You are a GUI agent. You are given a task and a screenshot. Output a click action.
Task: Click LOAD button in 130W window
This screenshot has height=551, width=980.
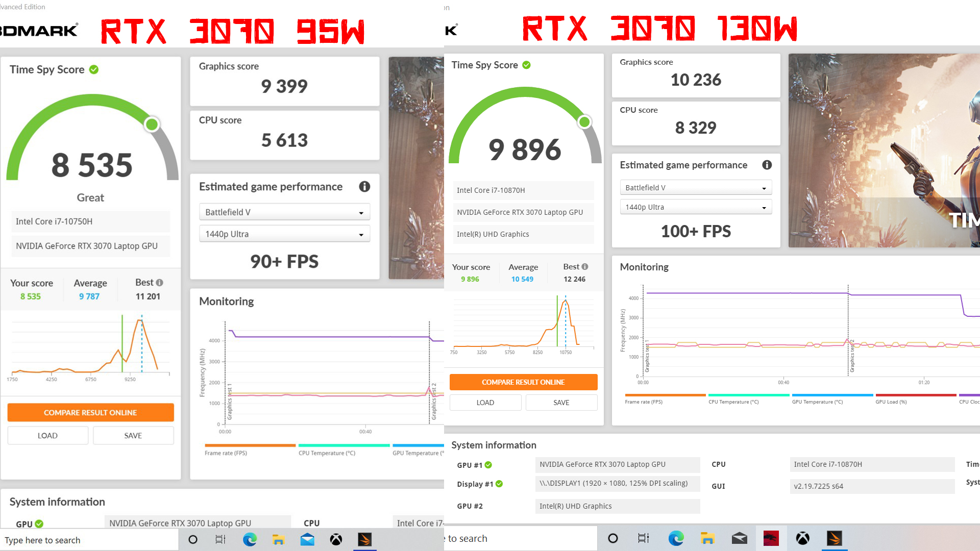coord(485,403)
